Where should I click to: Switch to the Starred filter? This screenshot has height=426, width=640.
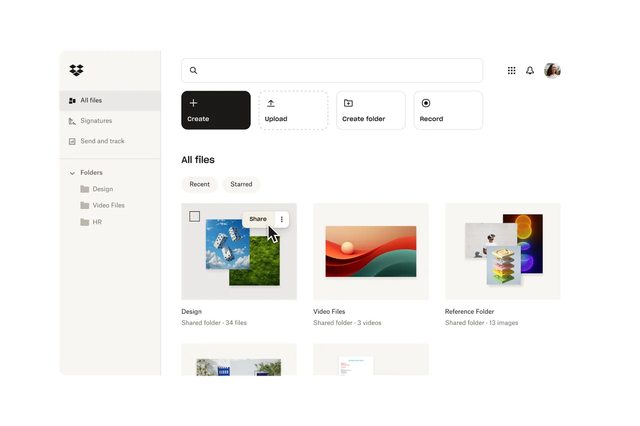point(241,184)
